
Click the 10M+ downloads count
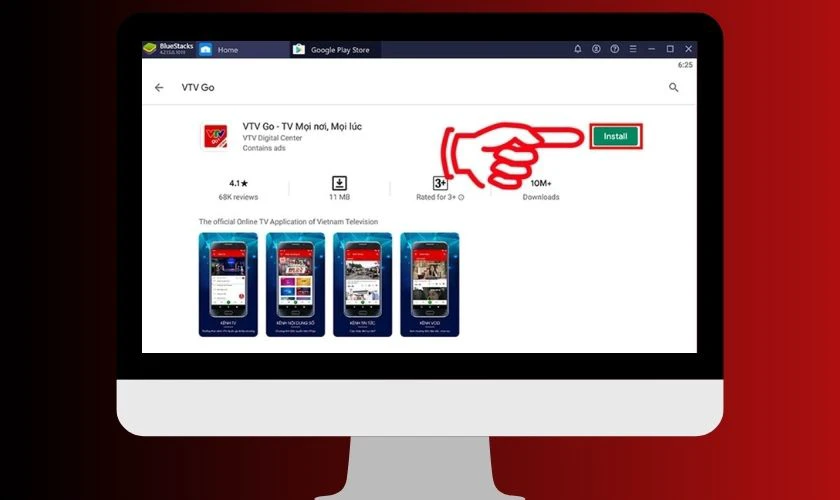[x=541, y=183]
